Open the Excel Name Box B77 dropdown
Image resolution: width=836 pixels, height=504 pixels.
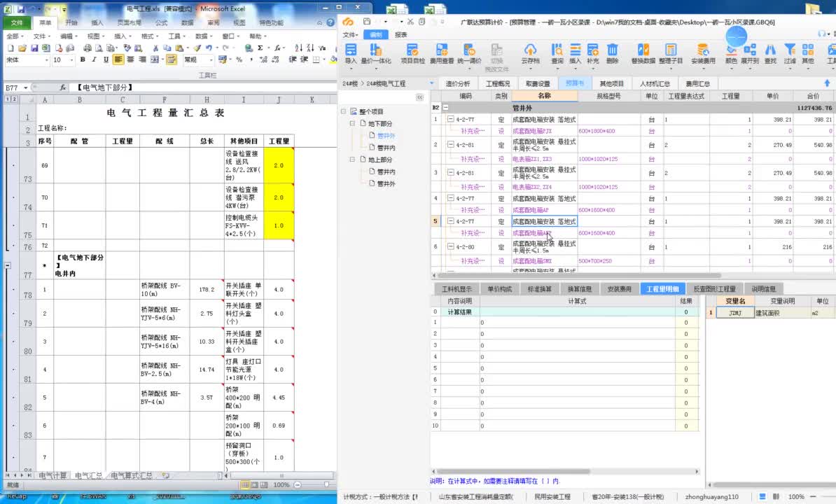tap(26, 87)
